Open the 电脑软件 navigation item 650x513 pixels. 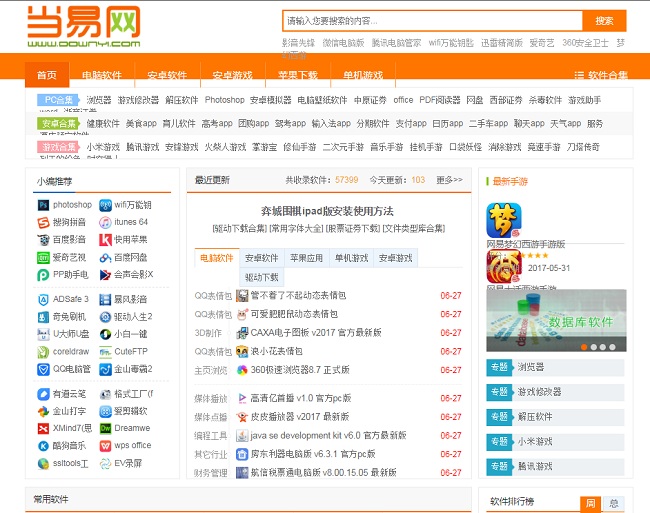pyautogui.click(x=102, y=75)
